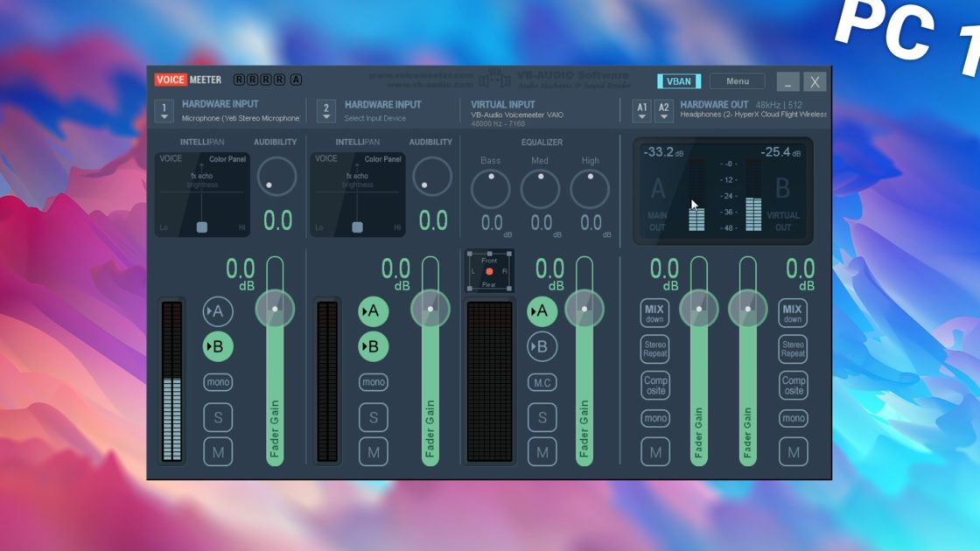Minimize the Voicemeeter window

coord(787,82)
